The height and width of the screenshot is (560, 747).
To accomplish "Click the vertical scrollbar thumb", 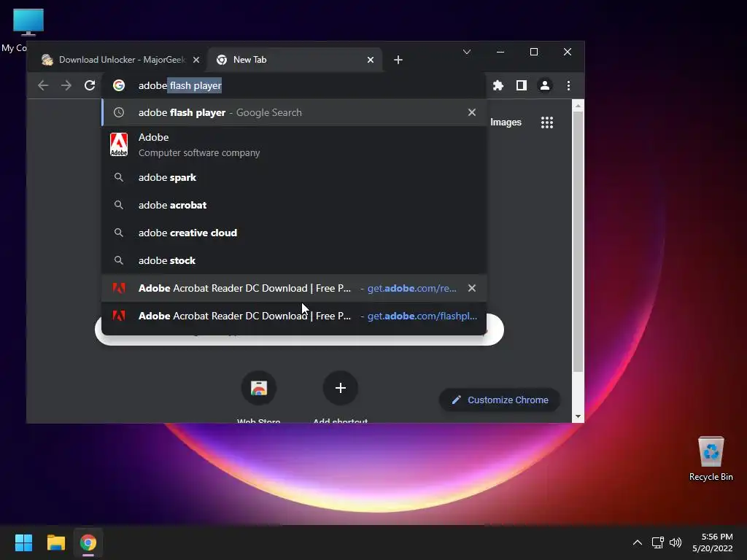I will pos(578,242).
